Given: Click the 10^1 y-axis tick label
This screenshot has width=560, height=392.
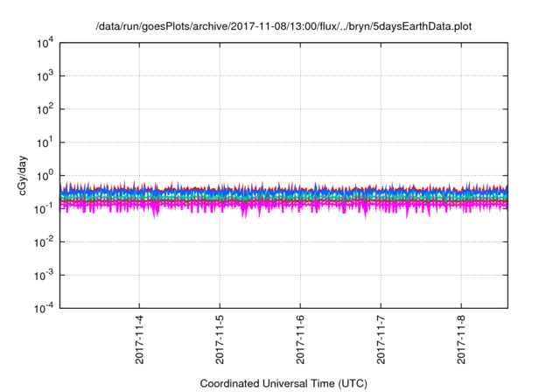Looking at the screenshot, I should point(45,143).
